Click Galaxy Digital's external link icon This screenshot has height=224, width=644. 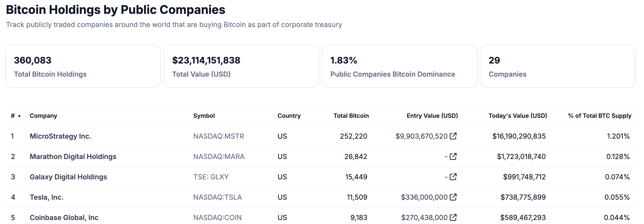tap(454, 177)
